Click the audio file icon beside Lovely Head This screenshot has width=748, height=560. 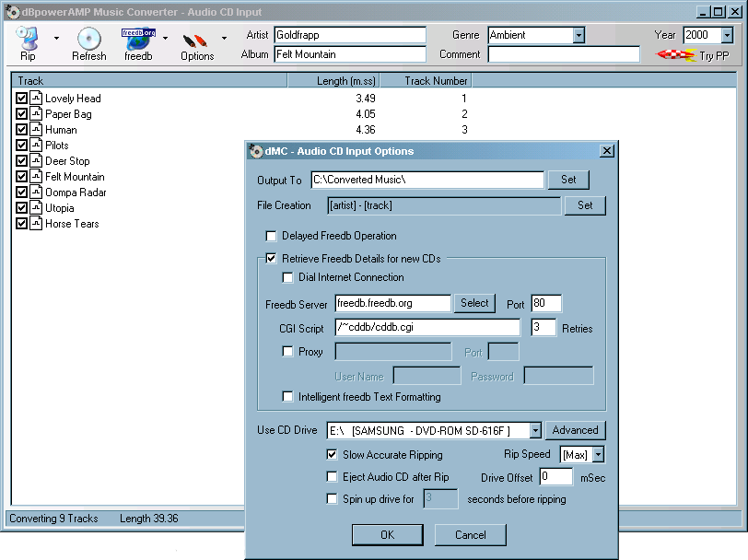(x=36, y=99)
